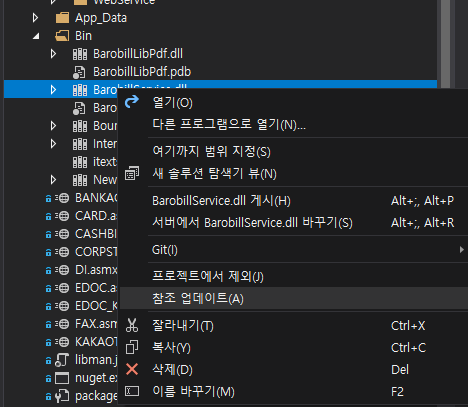Expand the Inter… dll node arrow
This screenshot has width=468, height=407.
point(53,144)
